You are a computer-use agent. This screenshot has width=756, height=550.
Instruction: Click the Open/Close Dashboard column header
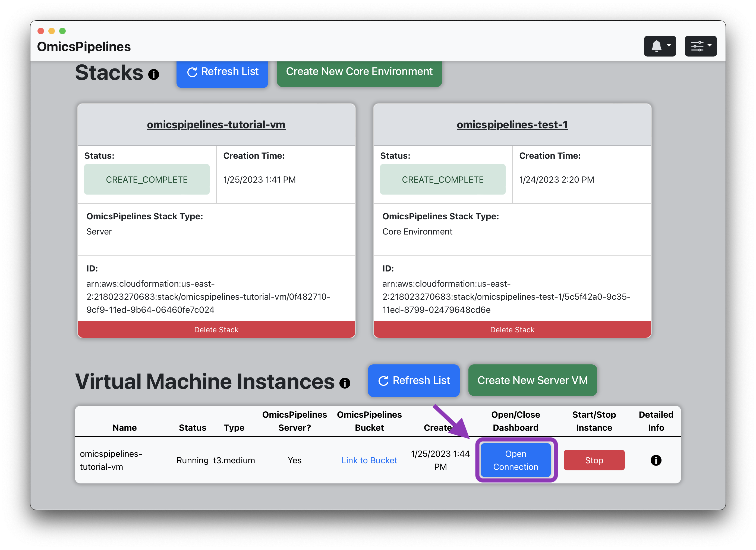(516, 421)
